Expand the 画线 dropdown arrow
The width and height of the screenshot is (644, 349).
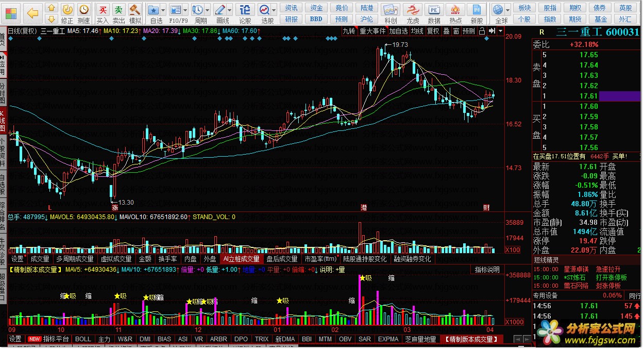tap(230, 10)
